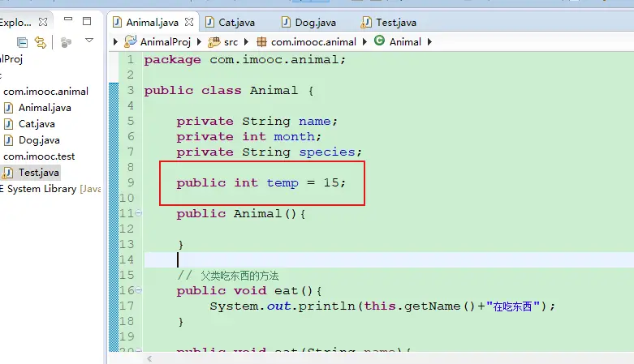Click the focus-on-task icon in explorer toolbar

[66, 42]
